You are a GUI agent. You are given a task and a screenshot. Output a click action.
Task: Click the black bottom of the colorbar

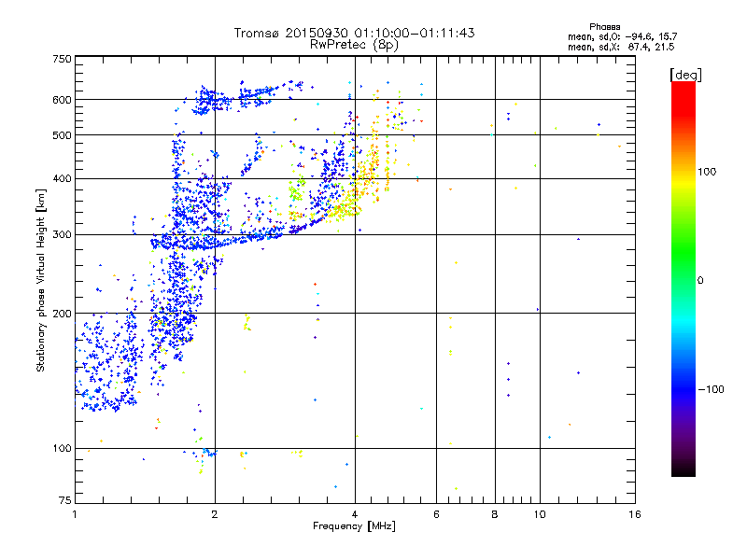tap(684, 469)
